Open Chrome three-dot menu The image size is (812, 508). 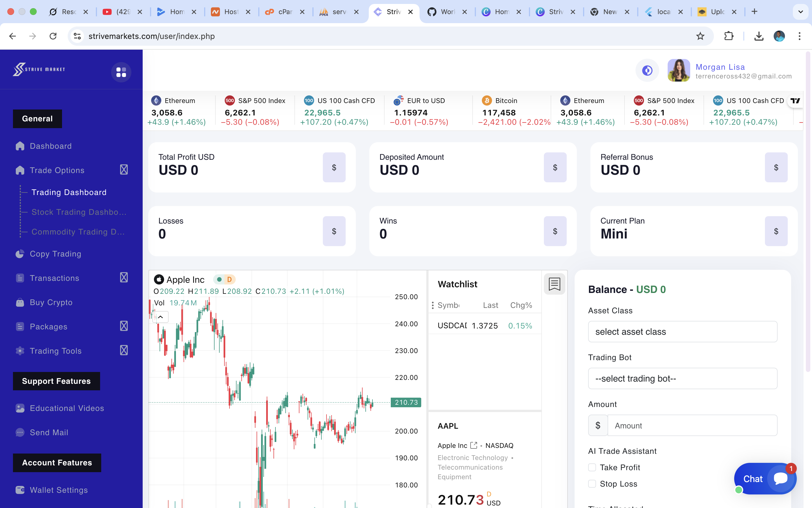click(x=799, y=36)
